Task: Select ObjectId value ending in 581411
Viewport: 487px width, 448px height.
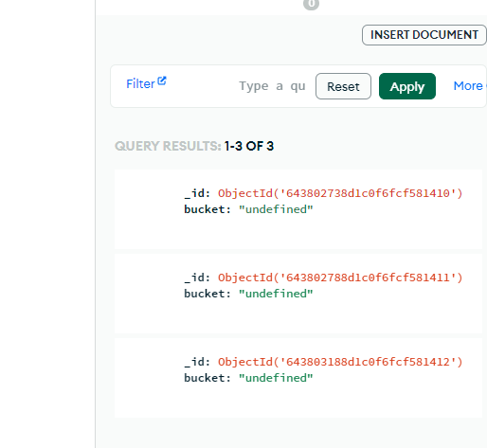Action: 340,278
